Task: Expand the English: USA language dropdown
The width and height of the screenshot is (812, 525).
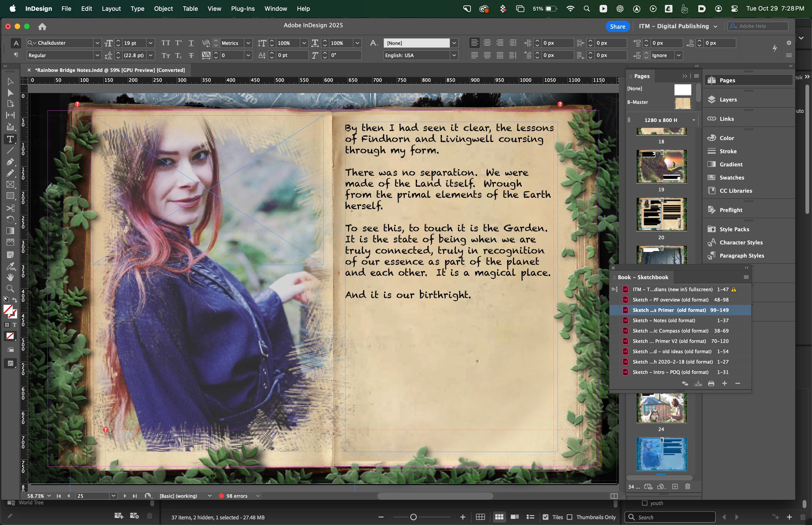Action: [454, 55]
